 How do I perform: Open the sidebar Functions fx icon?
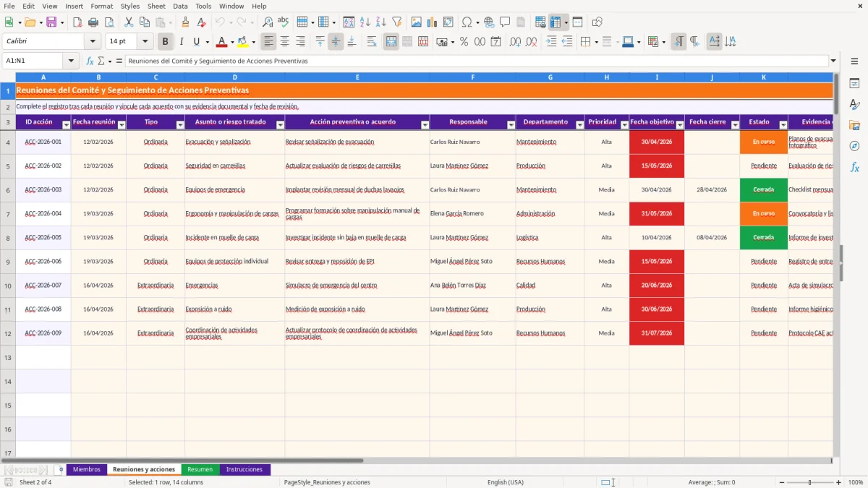[x=854, y=167]
